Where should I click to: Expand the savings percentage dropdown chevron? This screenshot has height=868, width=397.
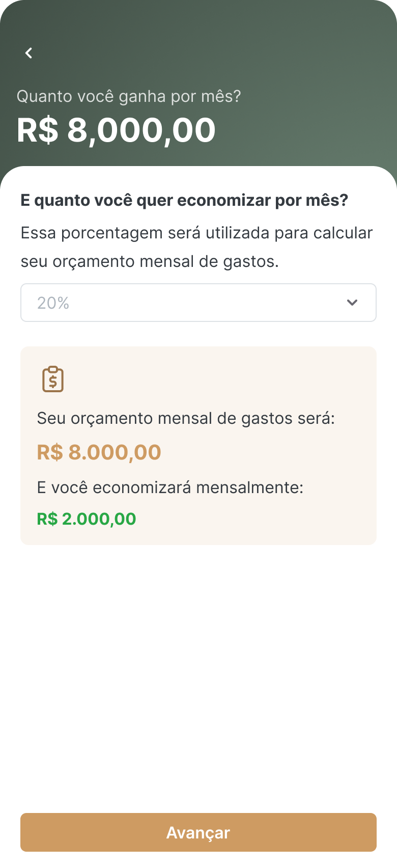(x=352, y=303)
